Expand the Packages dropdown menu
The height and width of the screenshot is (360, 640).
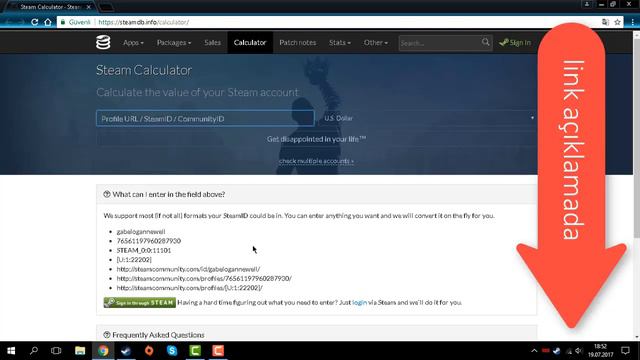pos(174,42)
